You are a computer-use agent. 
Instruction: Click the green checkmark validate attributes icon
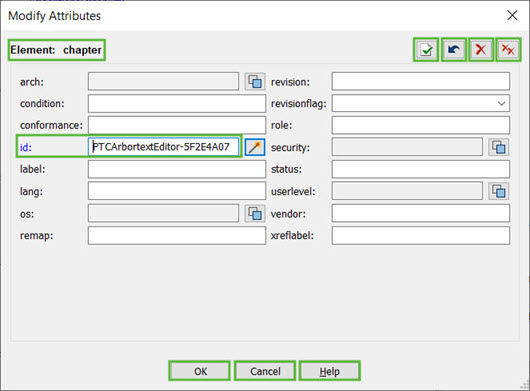pyautogui.click(x=426, y=50)
